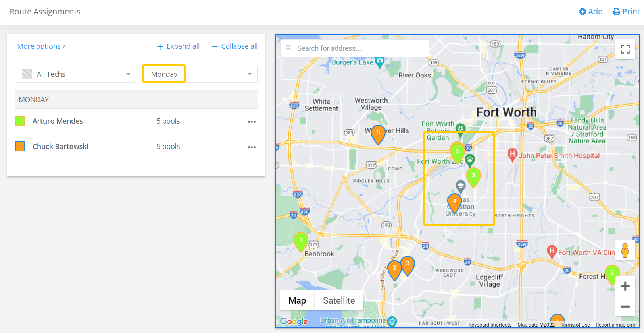Click orange pin 2 near Chisholm Pkwy

click(394, 270)
